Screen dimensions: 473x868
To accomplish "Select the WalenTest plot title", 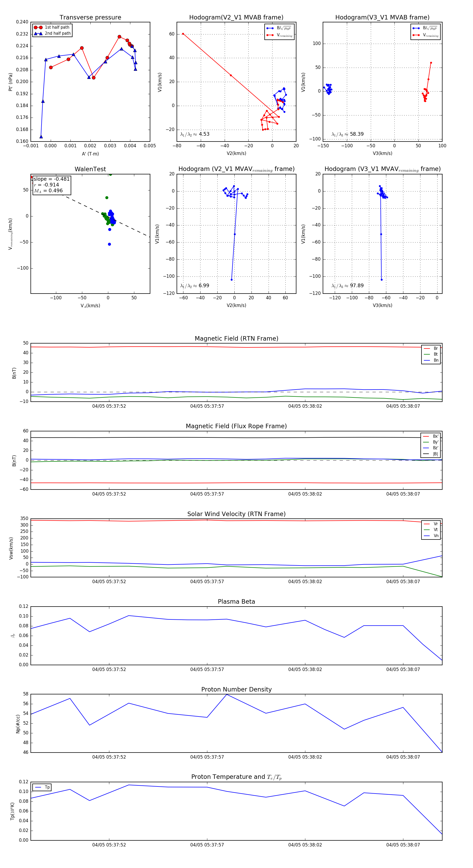I will tap(90, 169).
